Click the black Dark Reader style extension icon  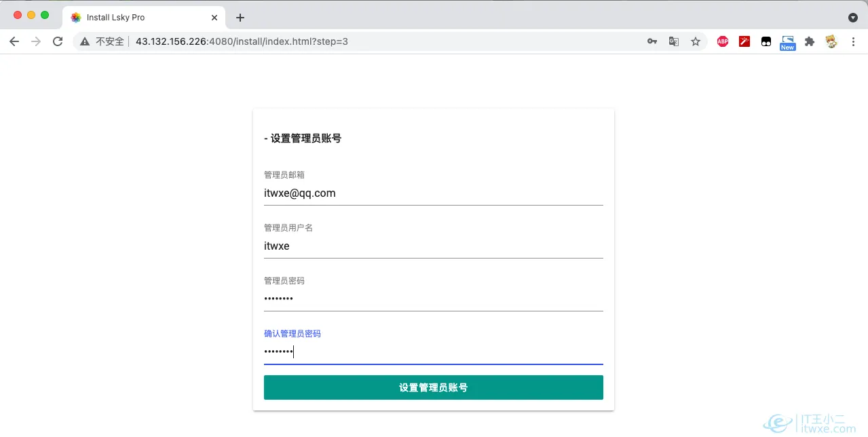click(766, 41)
